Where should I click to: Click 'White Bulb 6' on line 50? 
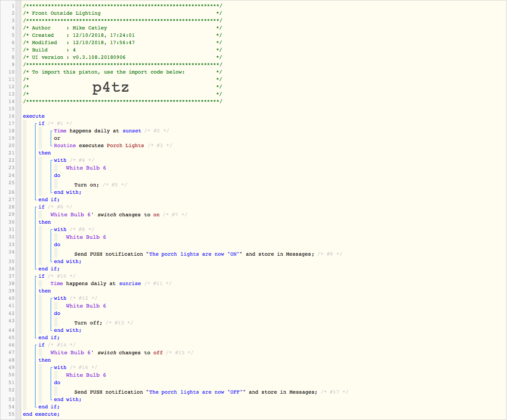[86, 375]
